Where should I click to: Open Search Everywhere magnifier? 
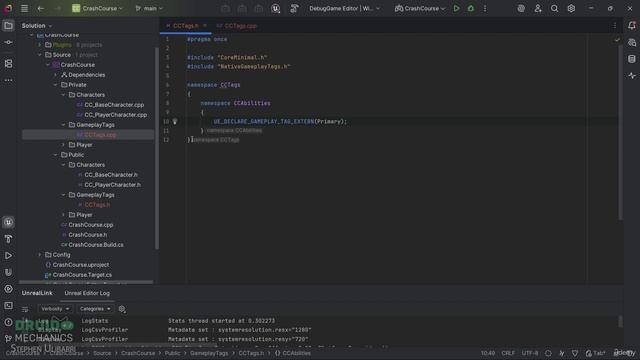(x=554, y=8)
